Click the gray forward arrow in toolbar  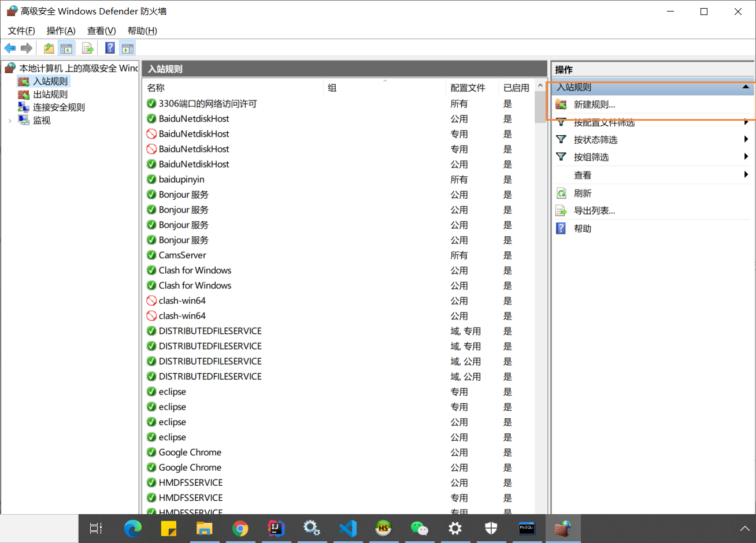pos(27,48)
